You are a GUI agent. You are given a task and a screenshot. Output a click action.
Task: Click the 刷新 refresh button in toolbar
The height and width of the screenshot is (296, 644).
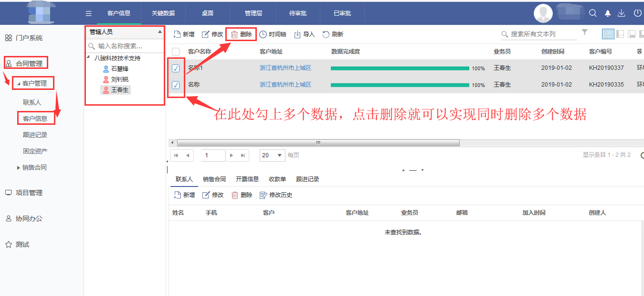333,34
